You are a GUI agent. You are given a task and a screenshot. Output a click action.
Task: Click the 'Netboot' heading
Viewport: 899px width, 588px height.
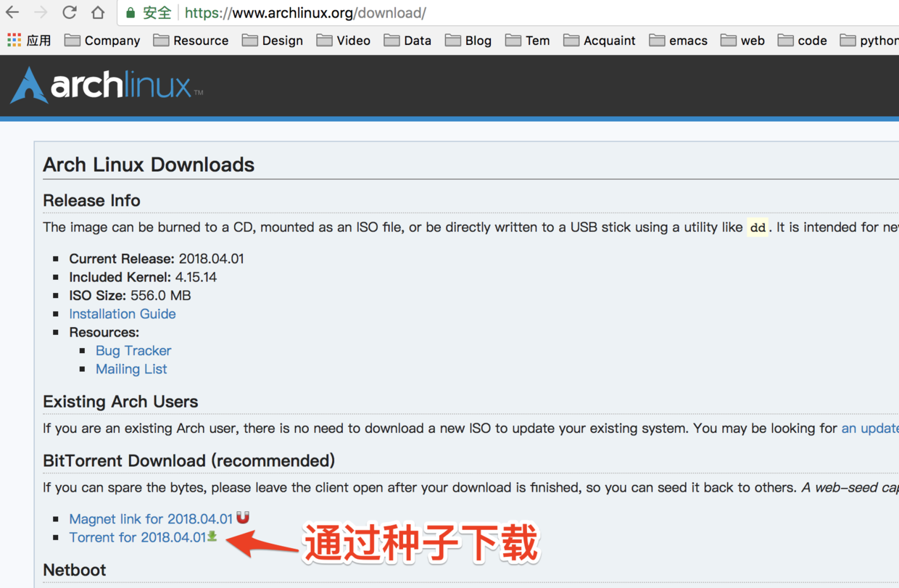point(74,570)
